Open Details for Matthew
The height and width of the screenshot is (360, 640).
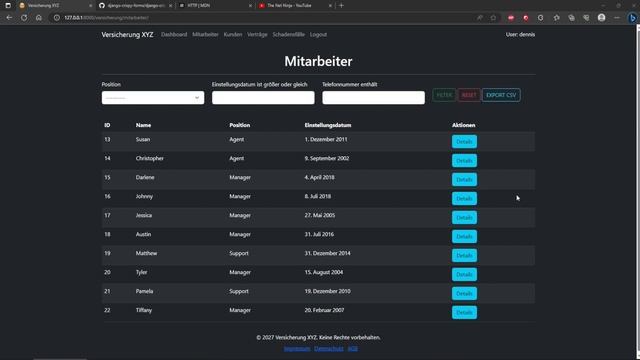coord(464,256)
